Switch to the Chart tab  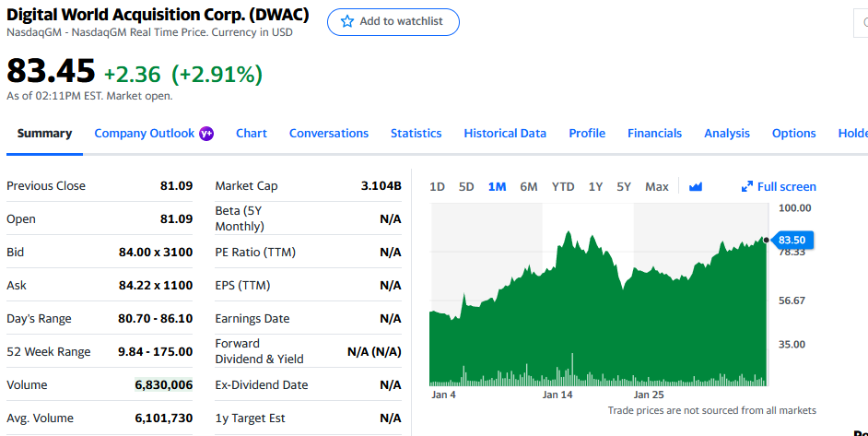click(x=252, y=134)
